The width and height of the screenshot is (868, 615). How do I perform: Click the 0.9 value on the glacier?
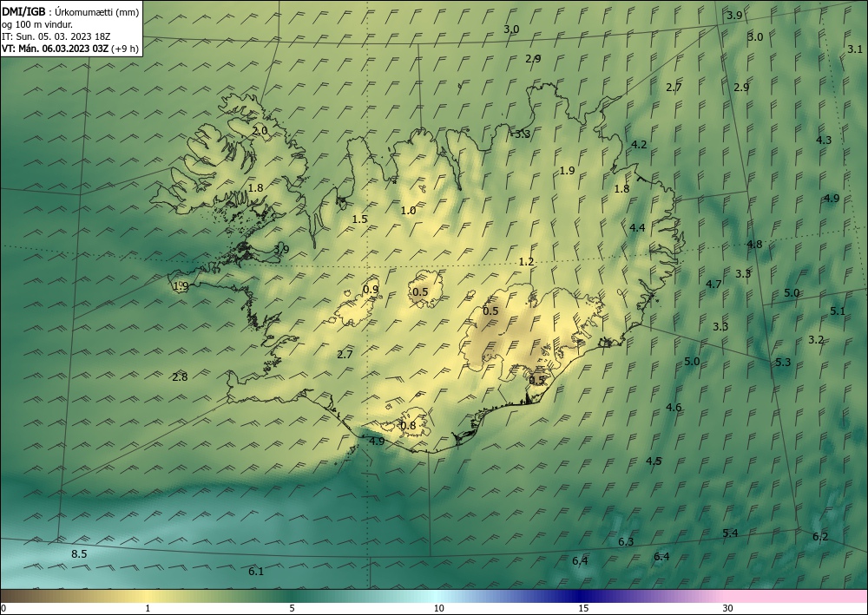pyautogui.click(x=371, y=289)
